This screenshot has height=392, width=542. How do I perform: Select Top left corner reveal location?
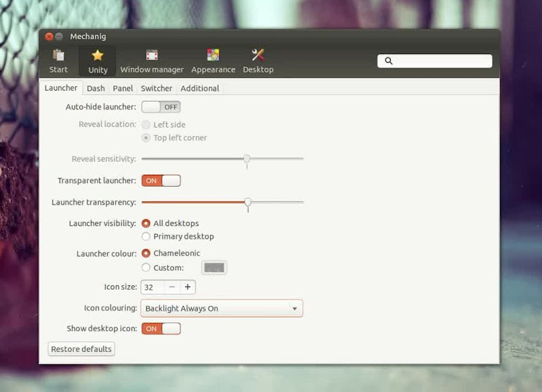[x=146, y=138]
